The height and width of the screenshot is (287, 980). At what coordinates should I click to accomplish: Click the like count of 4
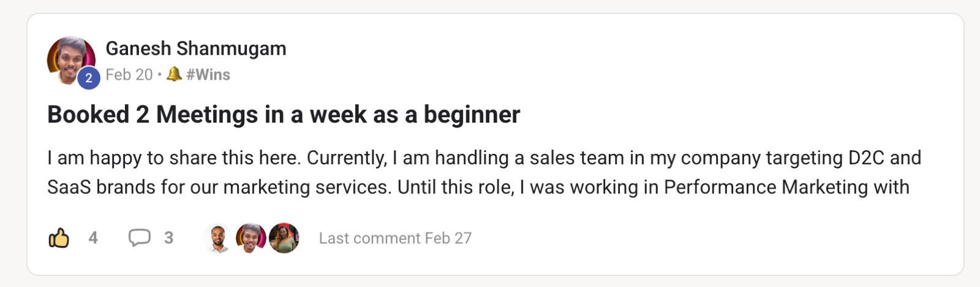(x=93, y=238)
